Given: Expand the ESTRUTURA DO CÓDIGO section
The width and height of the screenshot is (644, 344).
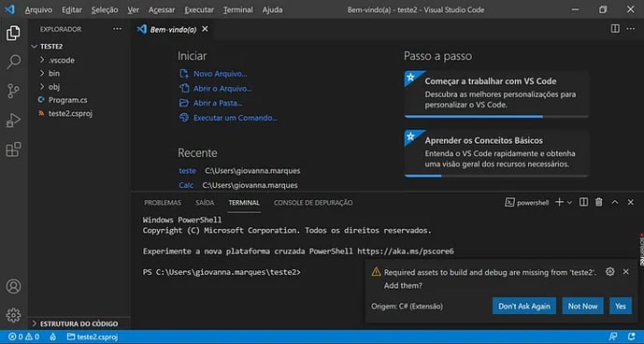Looking at the screenshot, I should pos(79,323).
